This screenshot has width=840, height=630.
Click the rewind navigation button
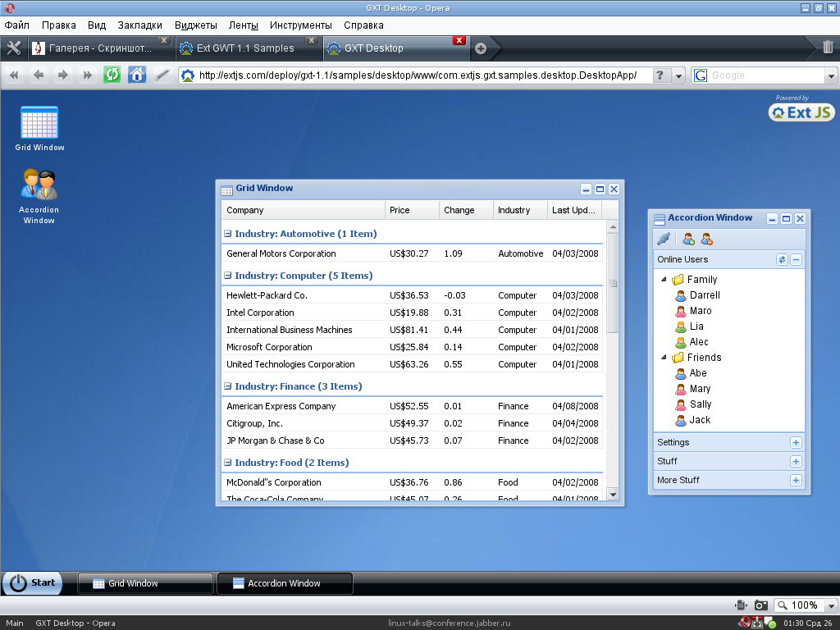tap(14, 75)
